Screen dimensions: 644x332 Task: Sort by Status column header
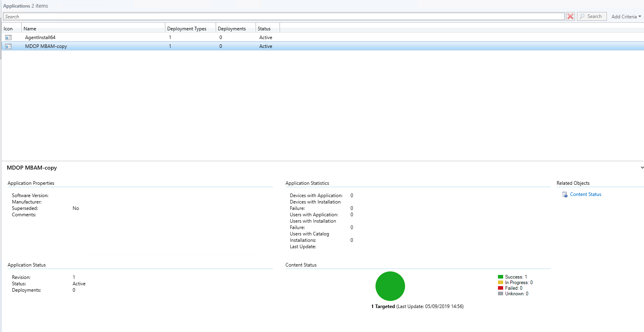click(x=267, y=29)
